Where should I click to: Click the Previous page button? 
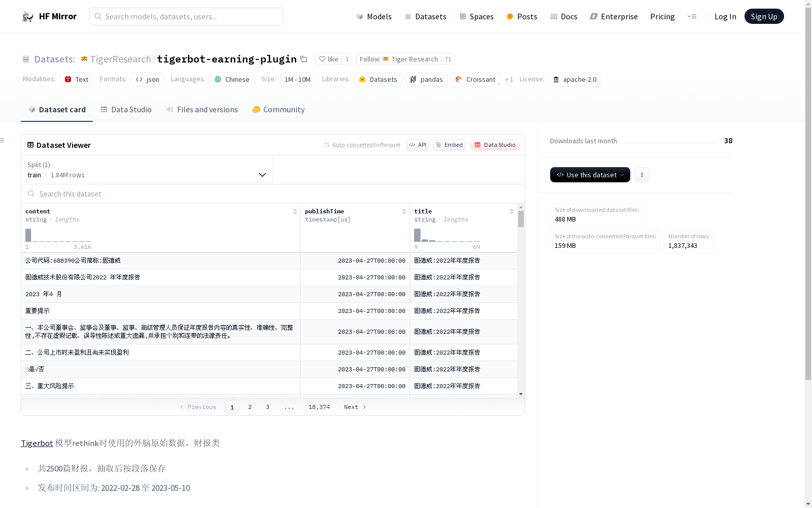[198, 407]
